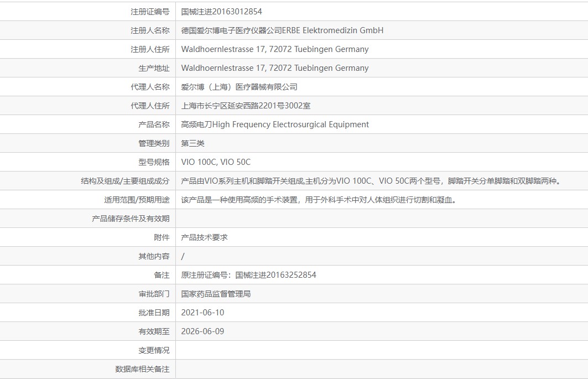Select the 数据库相关备注 label

tap(142, 369)
